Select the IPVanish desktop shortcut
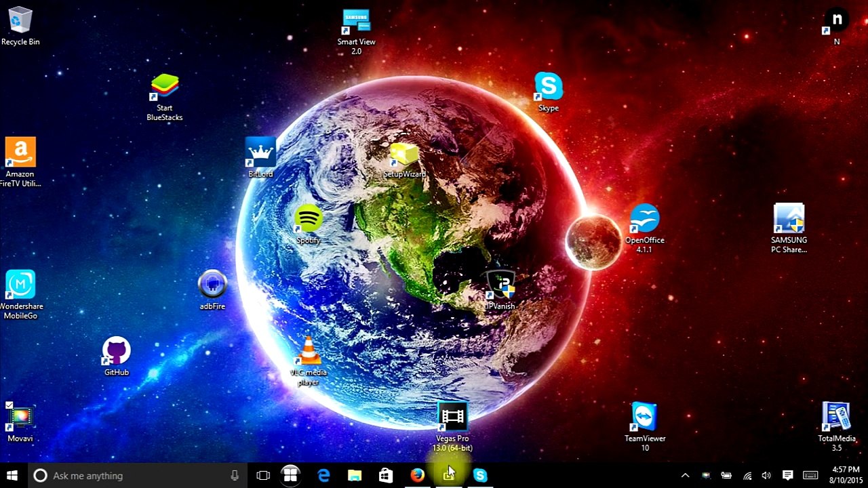868x488 pixels. tap(500, 291)
